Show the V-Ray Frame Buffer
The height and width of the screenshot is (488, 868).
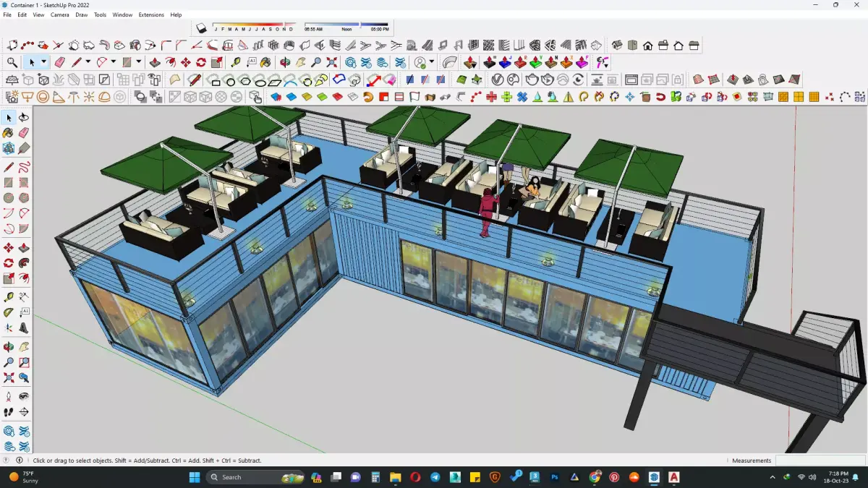coord(631,80)
